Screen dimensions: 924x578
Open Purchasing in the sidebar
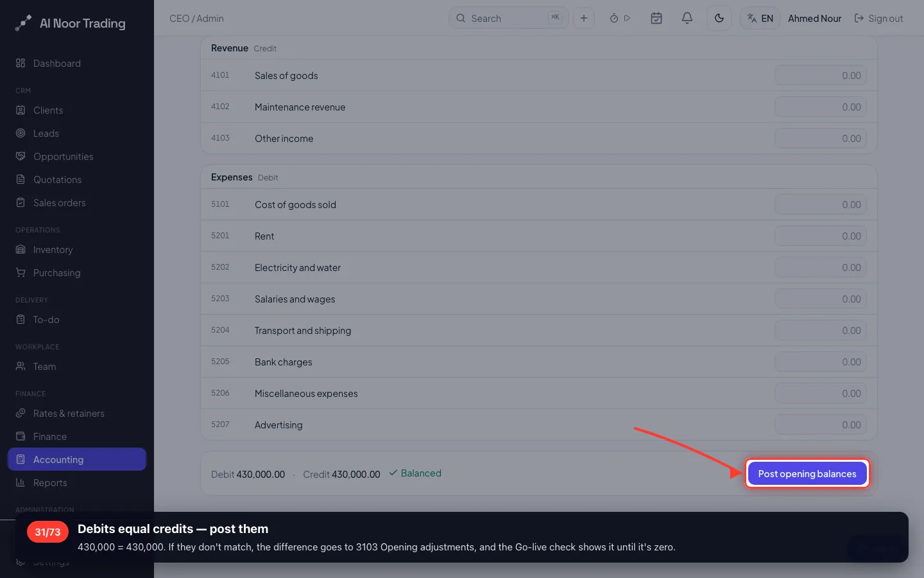pyautogui.click(x=77, y=272)
